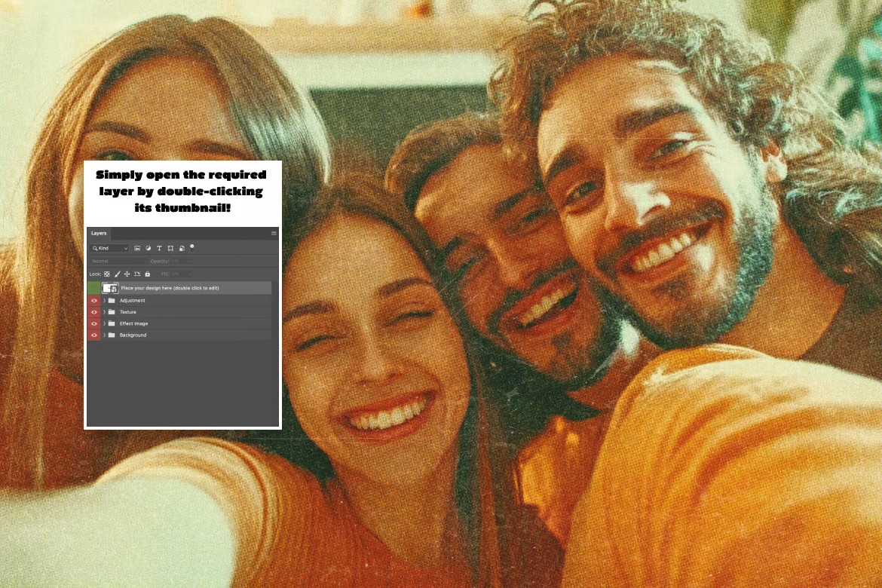
Task: Click lock image pixels brush icon
Action: point(117,274)
